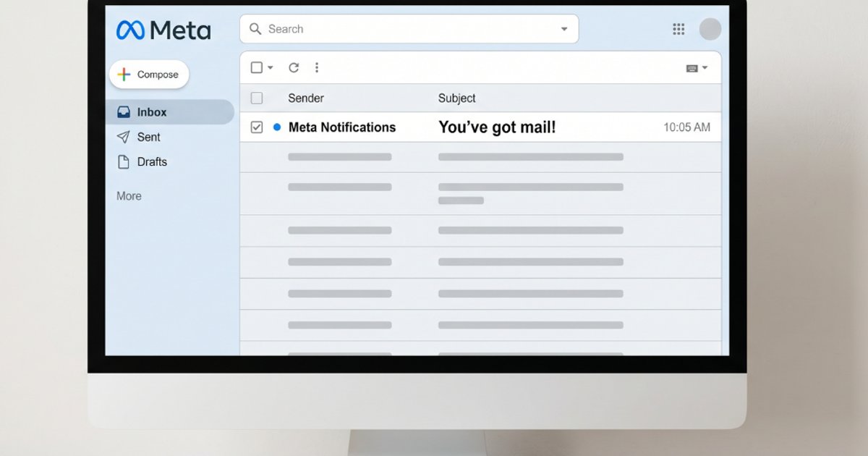
Task: Open the email from Meta Notifications
Action: 342,127
